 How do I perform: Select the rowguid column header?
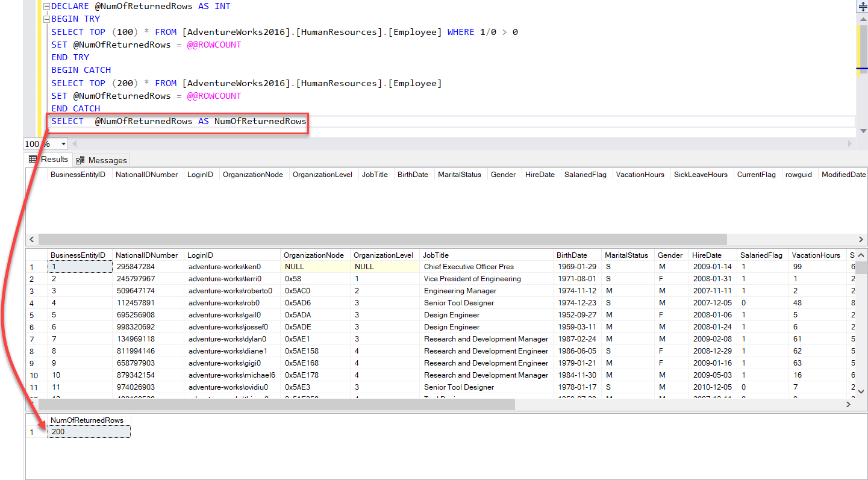(x=799, y=175)
